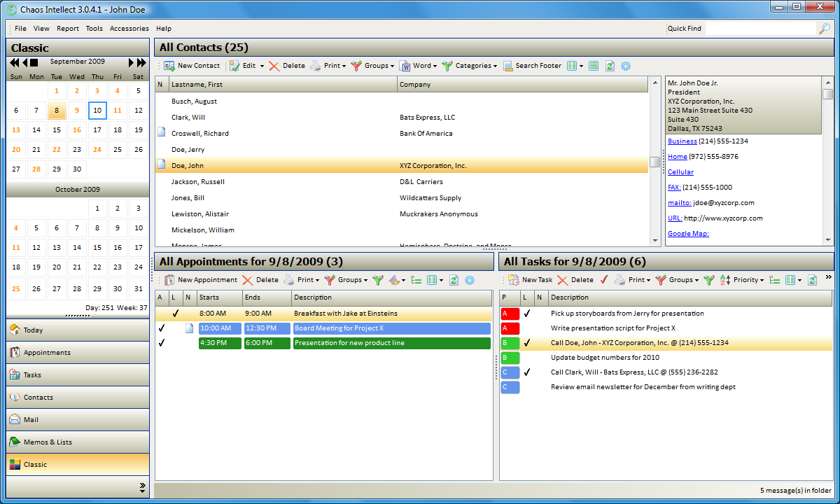Open the Edit dropdown arrow in contacts

point(262,66)
